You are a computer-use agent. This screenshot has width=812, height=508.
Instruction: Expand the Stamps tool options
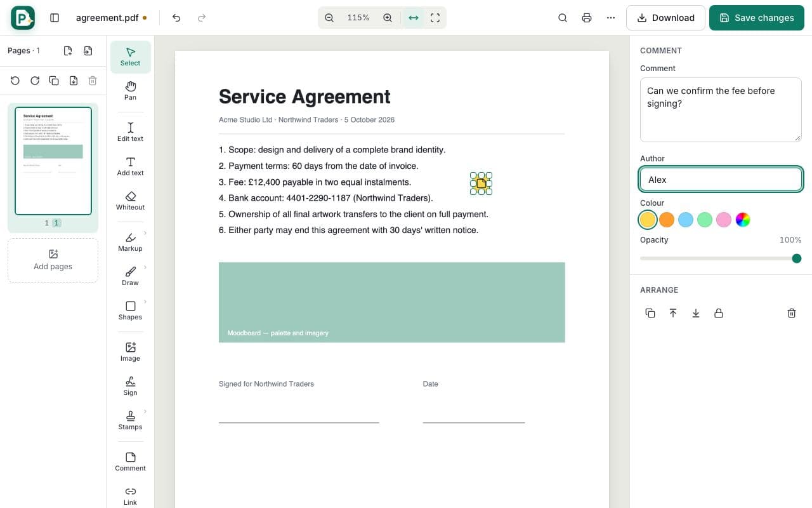click(x=145, y=411)
